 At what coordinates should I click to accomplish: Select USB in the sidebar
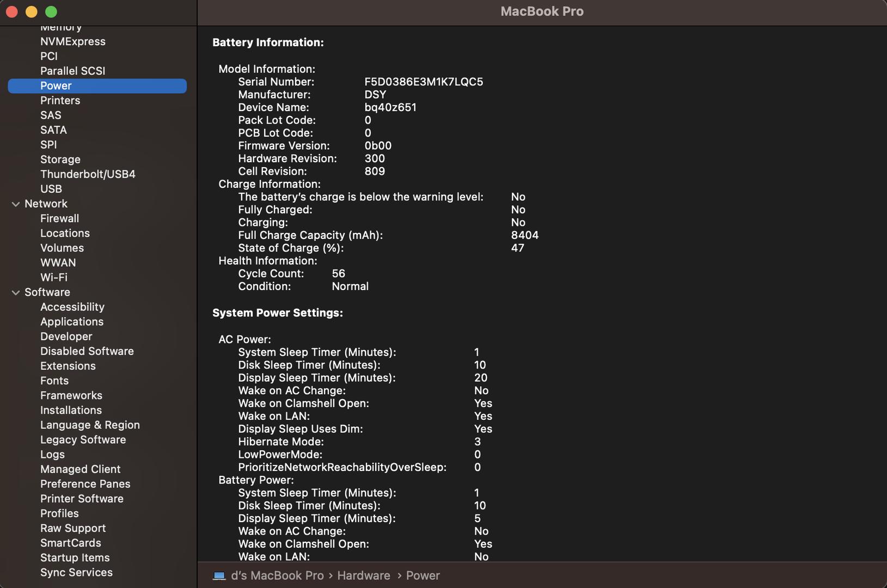pos(51,188)
